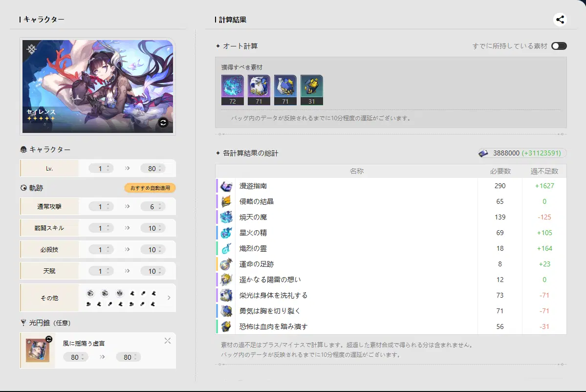The width and height of the screenshot is (586, 392).
Task: Click the セイレンス character portrait
Action: point(98,86)
